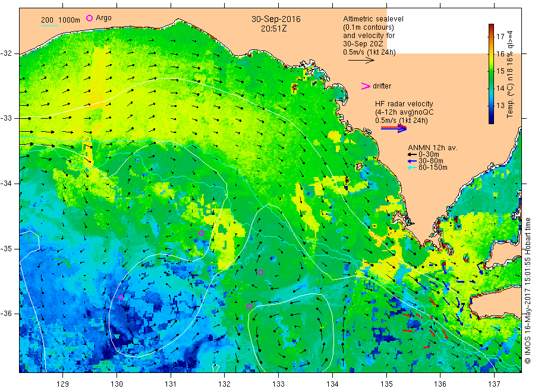This screenshot has width=535, height=392.
Task: Click the black 0-30m ANMN arrow
Action: click(412, 154)
